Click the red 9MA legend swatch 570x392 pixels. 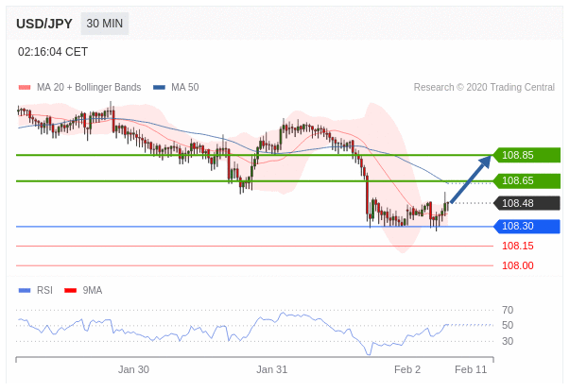71,290
